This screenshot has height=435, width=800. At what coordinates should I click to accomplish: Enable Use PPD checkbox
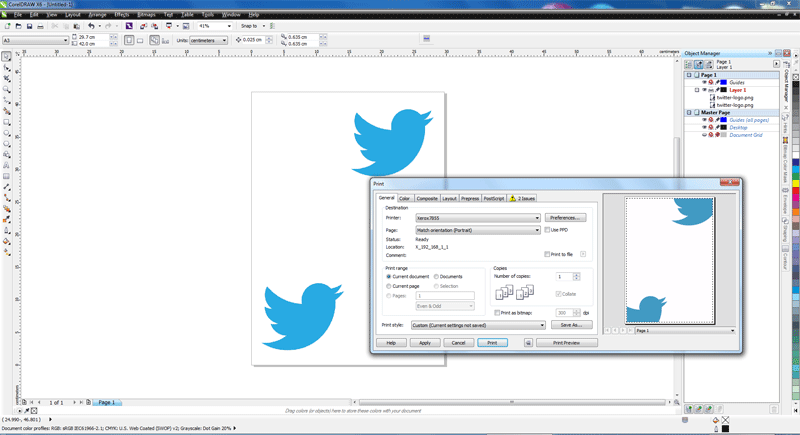547,230
